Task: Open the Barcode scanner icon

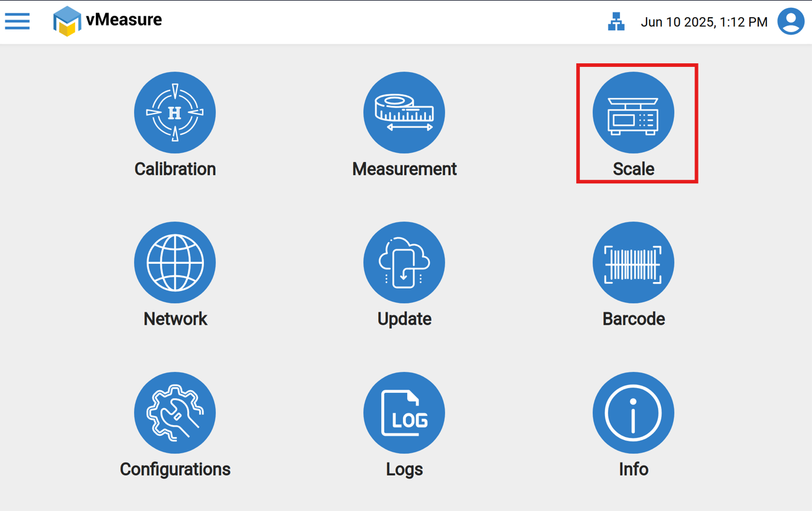Action: [634, 263]
